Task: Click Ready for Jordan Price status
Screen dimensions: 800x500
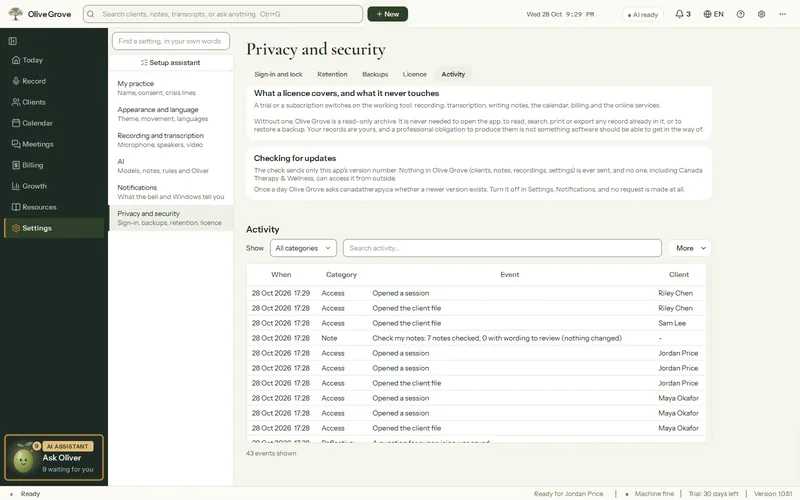Action: [568, 493]
